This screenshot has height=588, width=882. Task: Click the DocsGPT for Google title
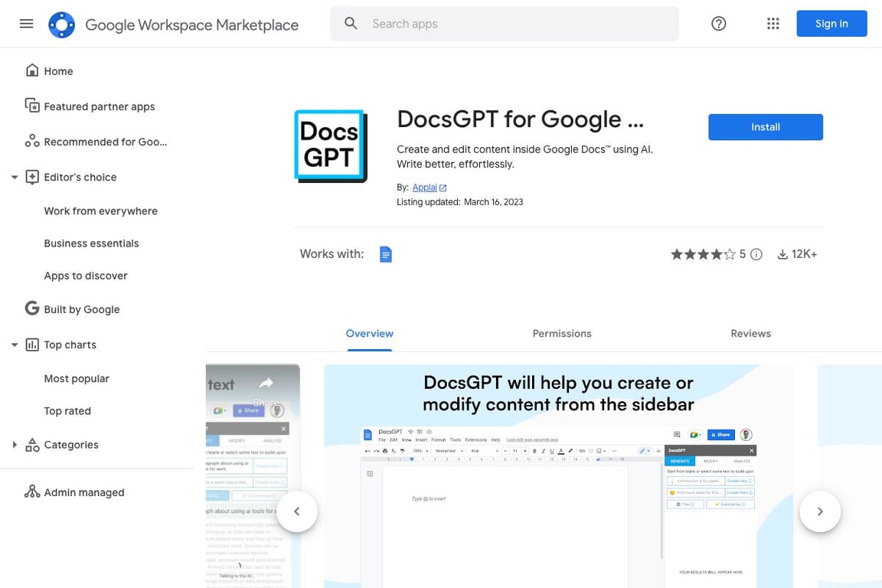[520, 119]
